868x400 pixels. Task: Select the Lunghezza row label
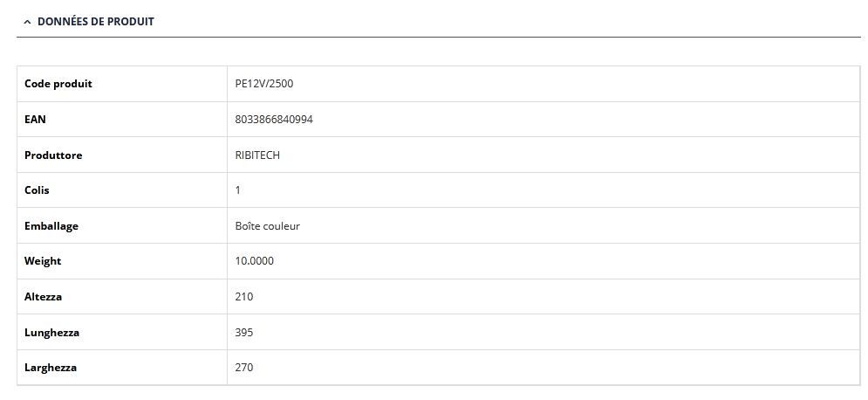(x=51, y=333)
